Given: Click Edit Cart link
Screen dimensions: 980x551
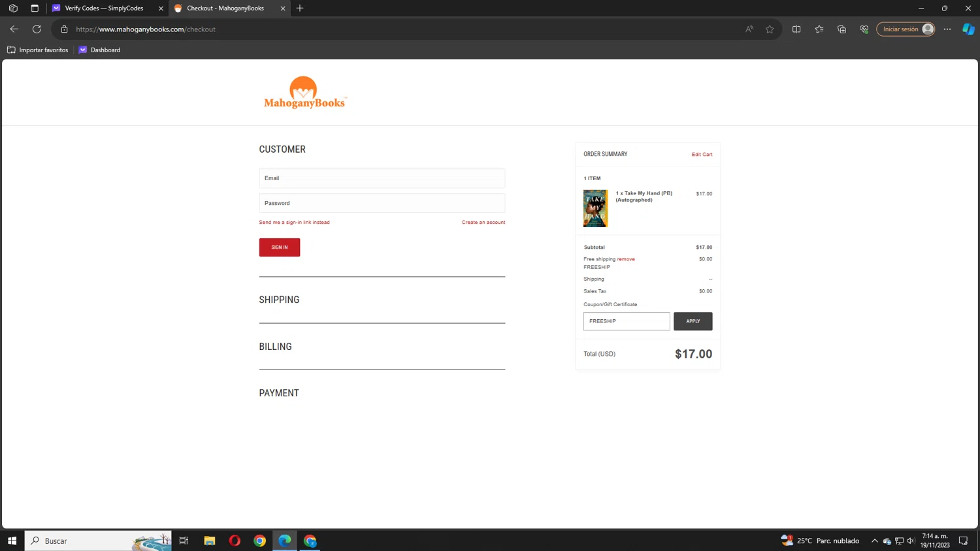Looking at the screenshot, I should 702,154.
